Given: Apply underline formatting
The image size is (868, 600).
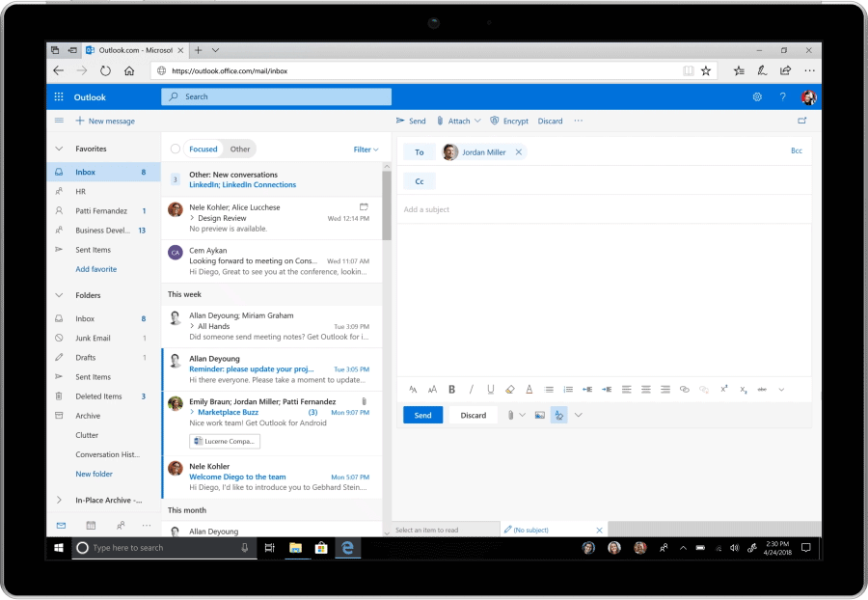Looking at the screenshot, I should click(x=491, y=390).
